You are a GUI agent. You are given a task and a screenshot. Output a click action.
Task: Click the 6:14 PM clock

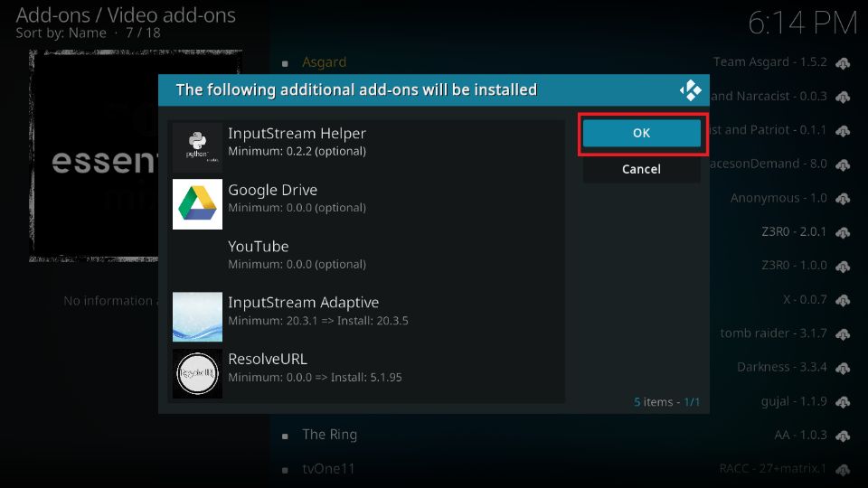[x=802, y=23]
